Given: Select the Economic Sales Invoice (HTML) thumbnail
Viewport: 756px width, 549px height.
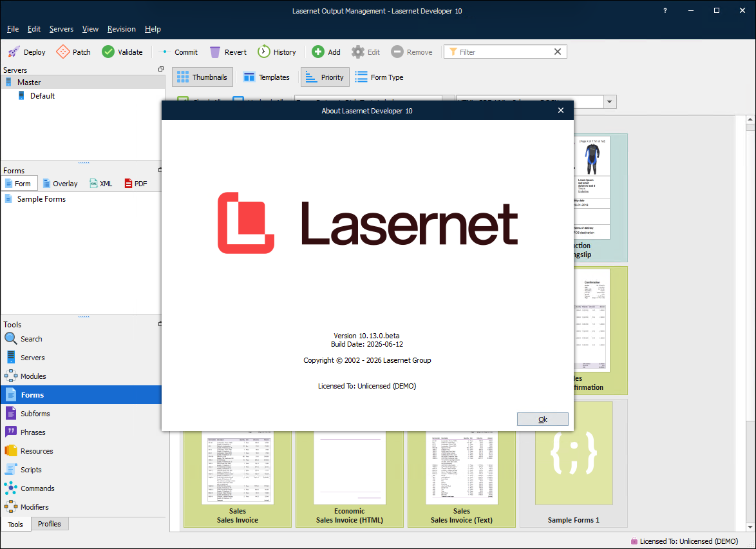Looking at the screenshot, I should click(x=350, y=479).
